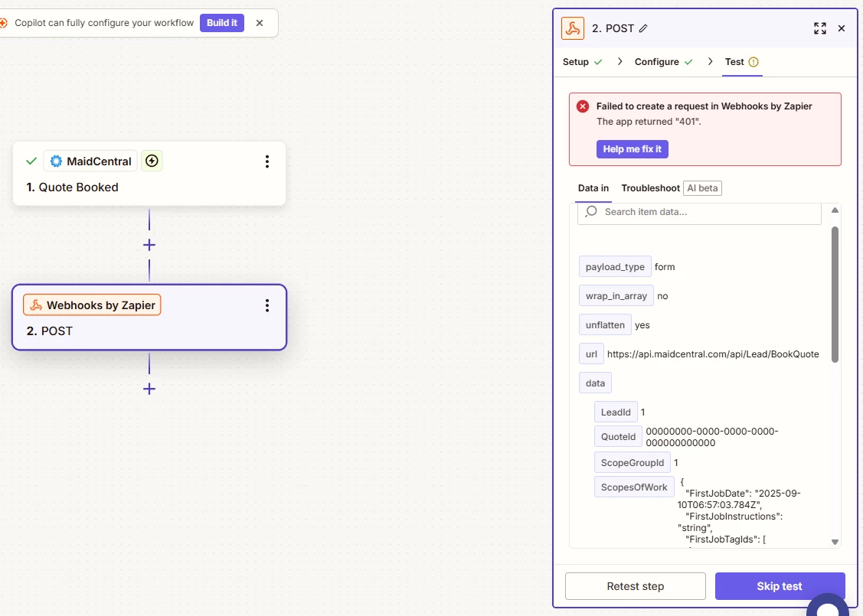863x616 pixels.
Task: Open MaidCentral step options menu
Action: click(x=267, y=161)
